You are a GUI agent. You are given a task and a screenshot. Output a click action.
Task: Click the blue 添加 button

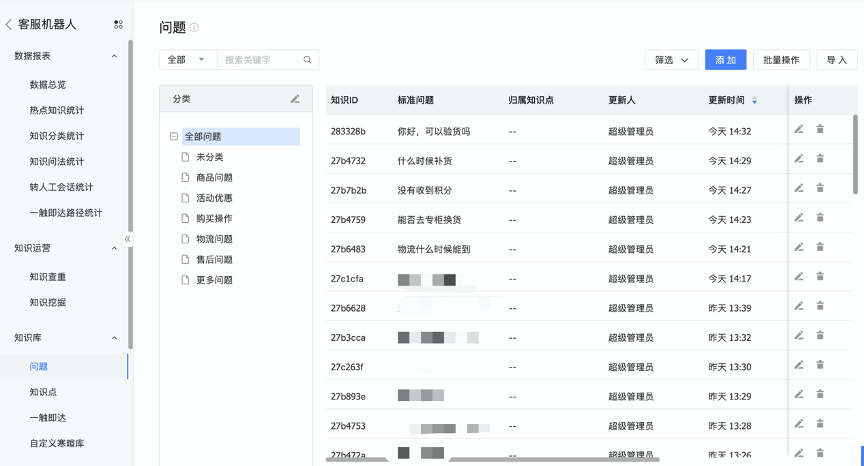point(725,60)
